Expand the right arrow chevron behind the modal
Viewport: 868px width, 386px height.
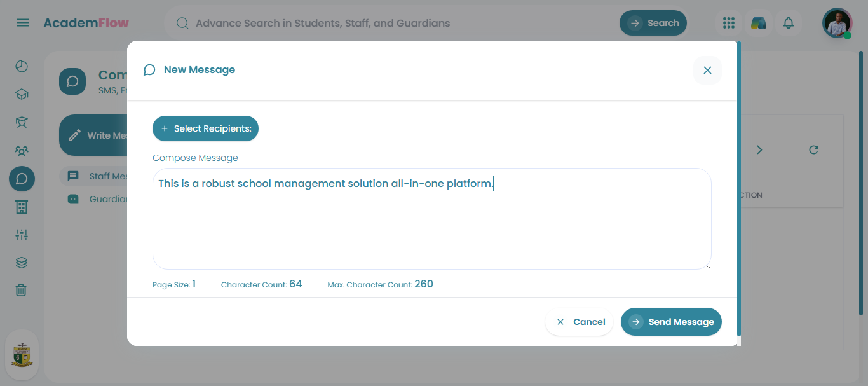[759, 149]
